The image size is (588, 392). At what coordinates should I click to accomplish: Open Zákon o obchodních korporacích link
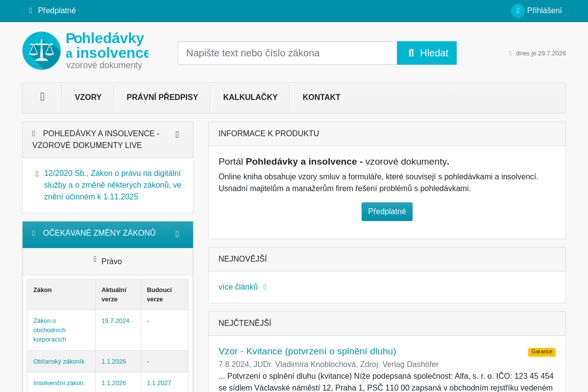(49, 330)
